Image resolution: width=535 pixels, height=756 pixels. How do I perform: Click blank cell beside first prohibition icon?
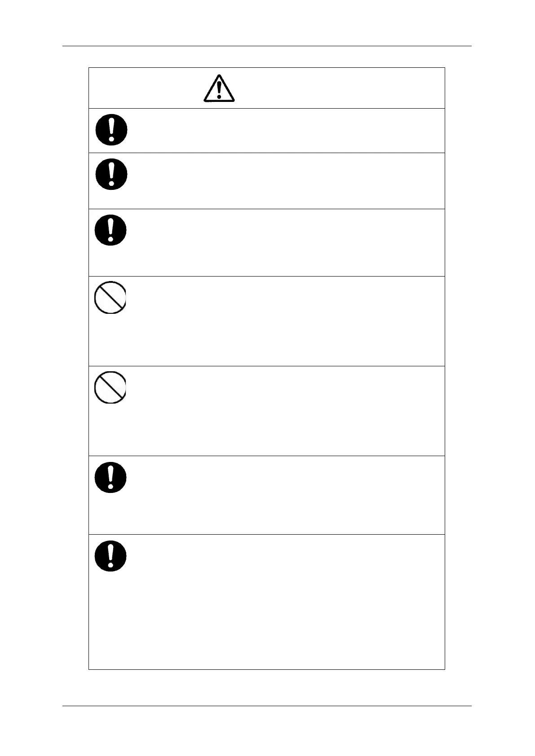tap(286, 321)
